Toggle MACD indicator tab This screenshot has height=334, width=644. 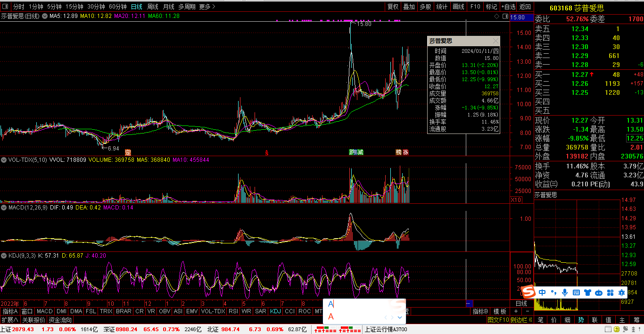click(x=45, y=311)
